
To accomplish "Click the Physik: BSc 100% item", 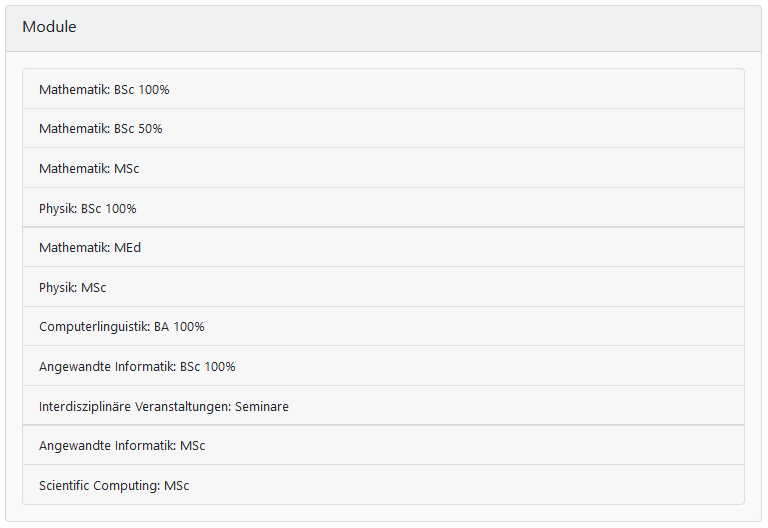I will [88, 209].
